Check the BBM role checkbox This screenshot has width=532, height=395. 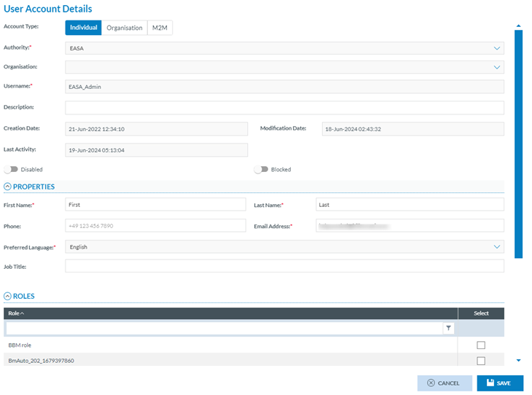[480, 345]
